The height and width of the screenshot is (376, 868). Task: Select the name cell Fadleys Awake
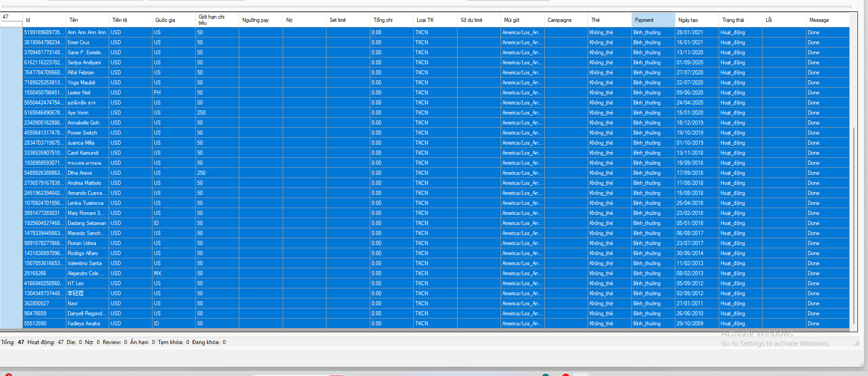tap(87, 324)
